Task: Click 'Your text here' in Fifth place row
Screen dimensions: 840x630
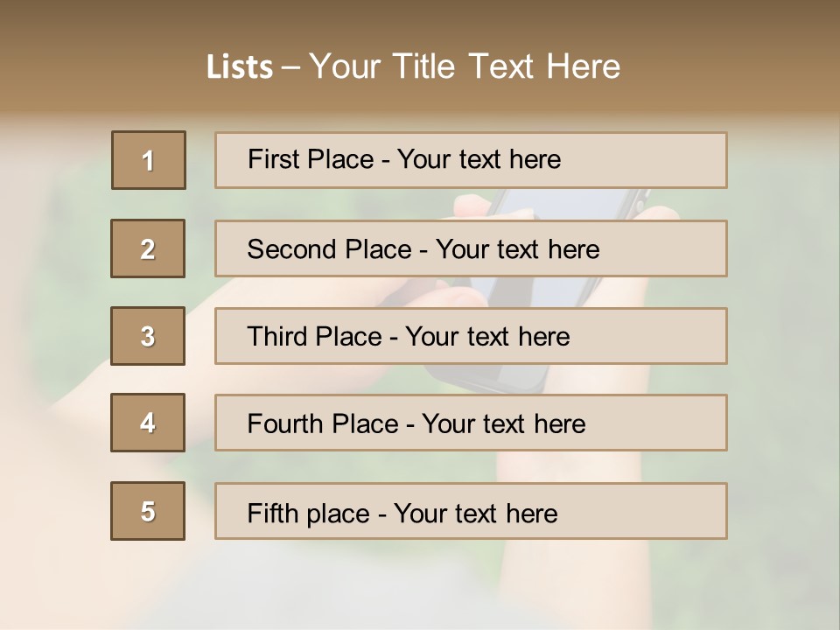Action: tap(475, 513)
